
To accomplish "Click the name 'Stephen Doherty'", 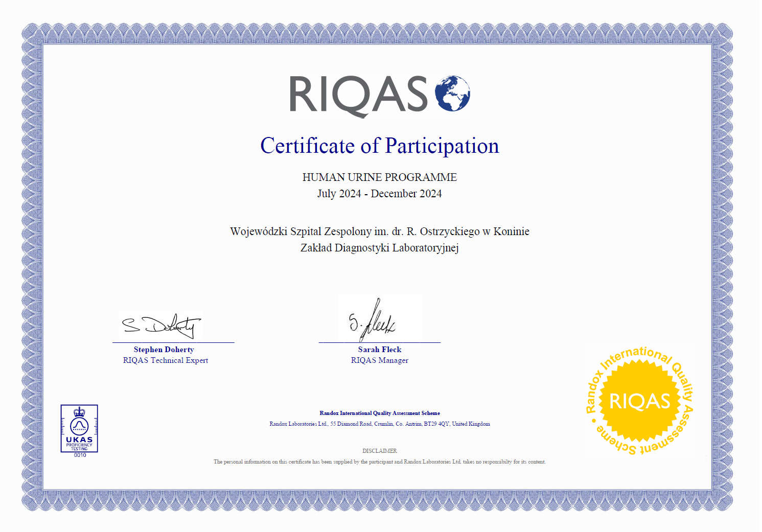I will click(164, 350).
